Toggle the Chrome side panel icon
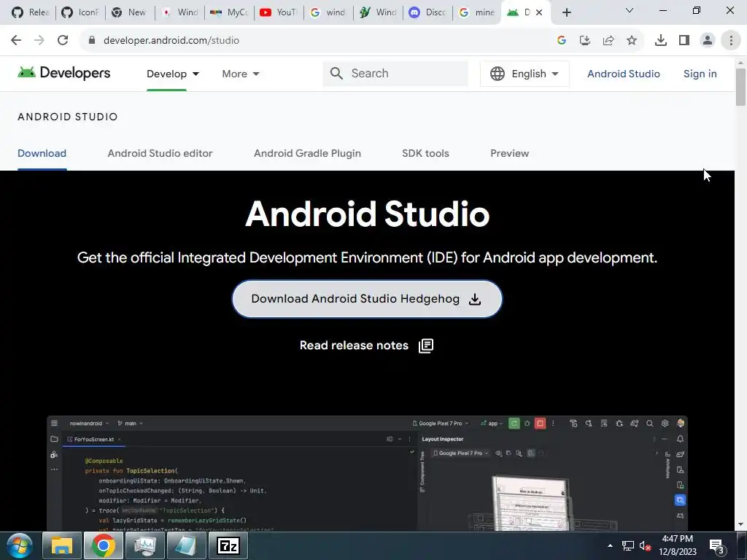Image resolution: width=747 pixels, height=560 pixels. (684, 41)
